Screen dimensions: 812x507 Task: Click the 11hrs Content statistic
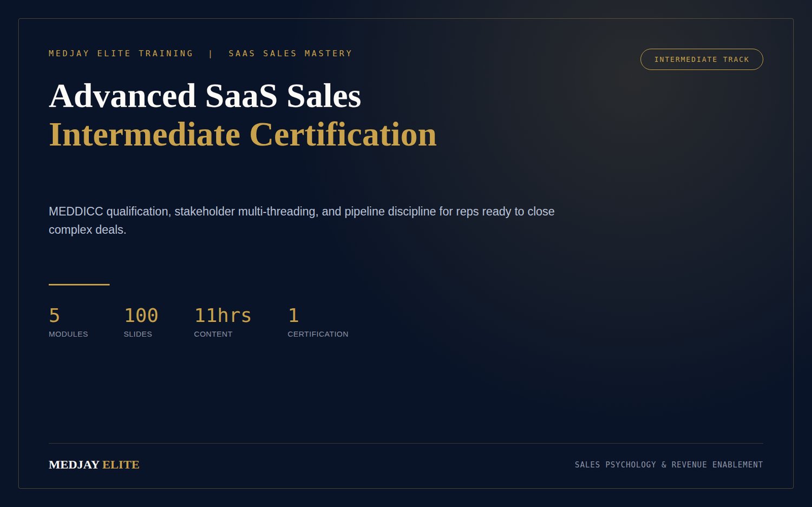(x=222, y=322)
